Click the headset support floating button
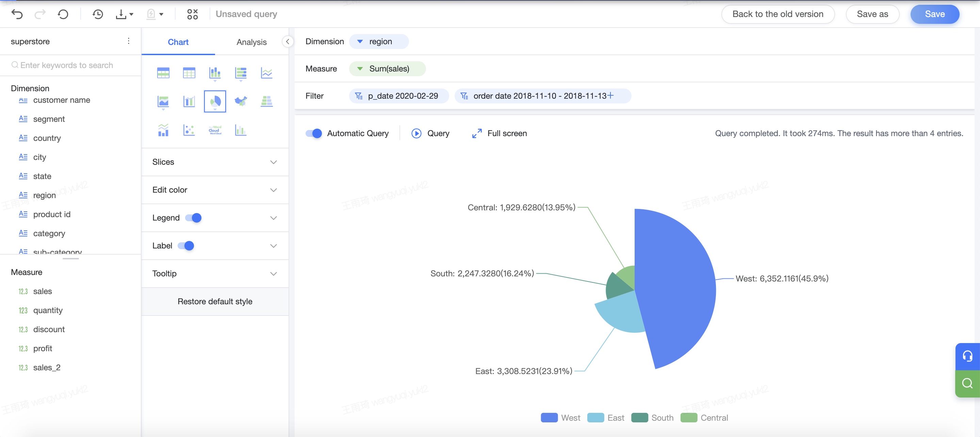The height and width of the screenshot is (437, 980). pyautogui.click(x=967, y=356)
